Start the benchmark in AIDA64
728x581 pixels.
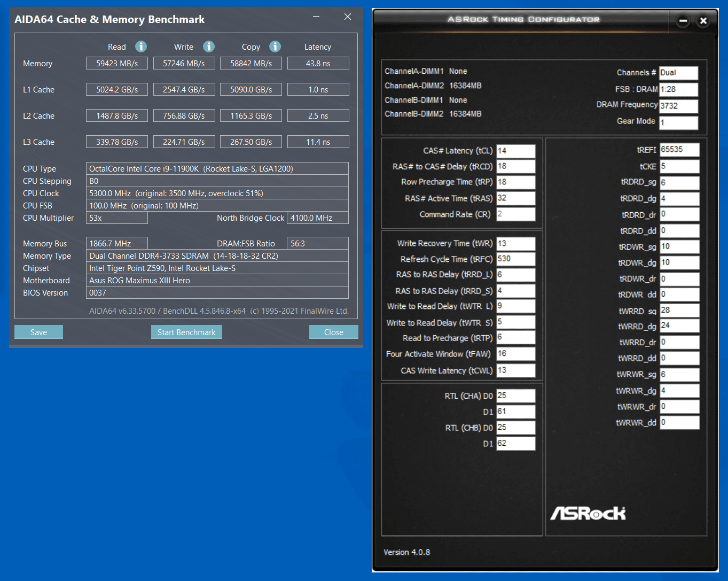pos(186,332)
